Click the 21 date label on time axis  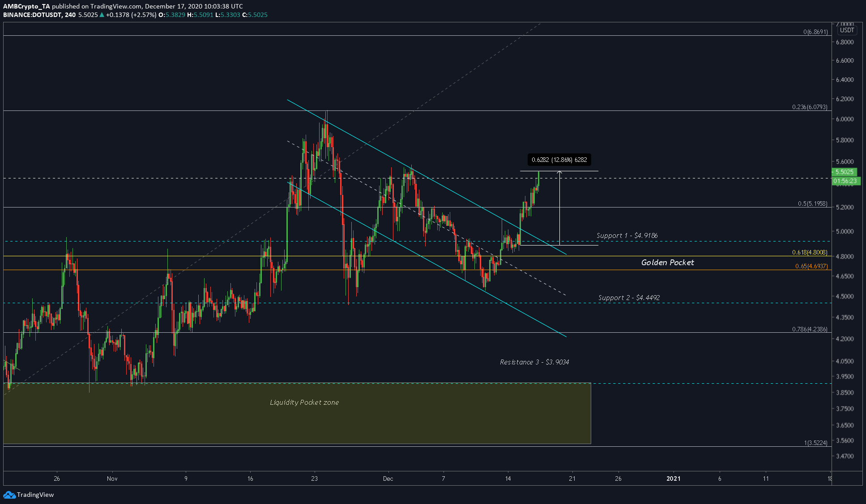point(572,479)
